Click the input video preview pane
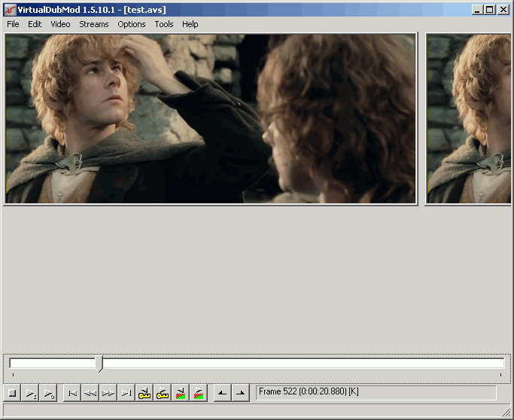Screen dimensions: 514x420 [211, 119]
